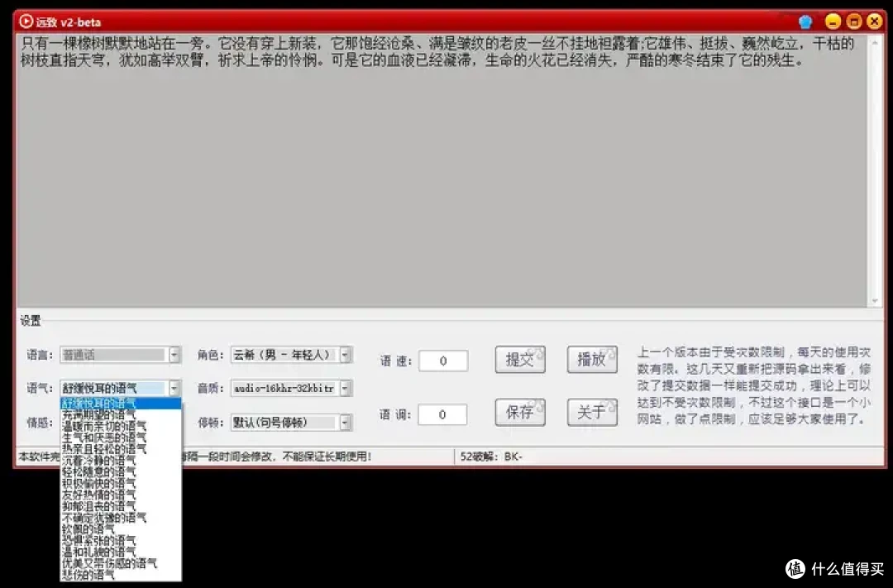Click the 保存 save button
Viewport: 893px width, 588px height.
(x=520, y=412)
